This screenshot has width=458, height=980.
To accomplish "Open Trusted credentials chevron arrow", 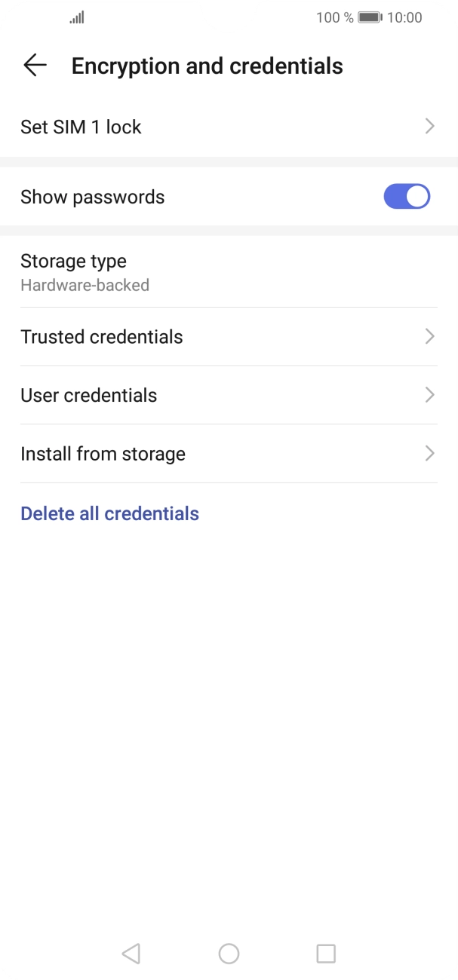I will click(429, 336).
